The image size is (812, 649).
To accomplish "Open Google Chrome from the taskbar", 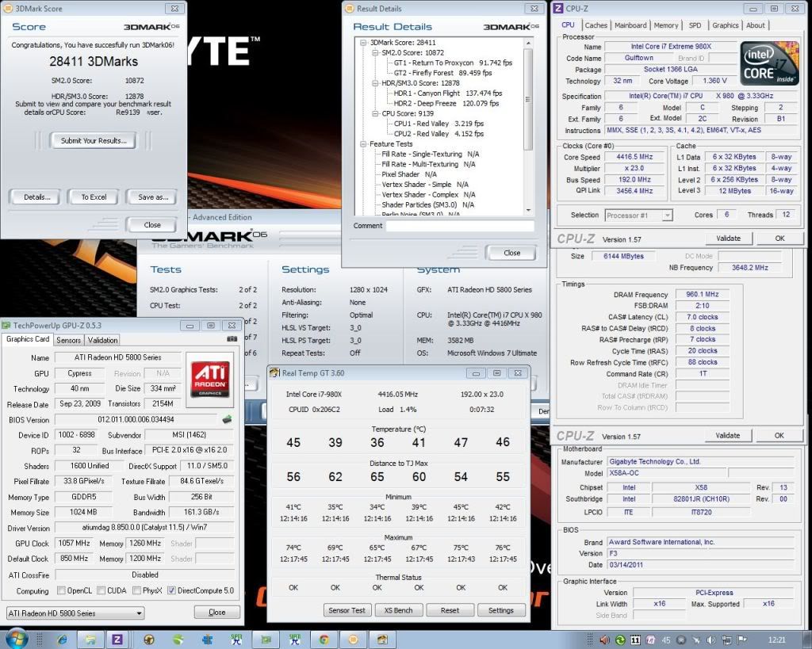I will (324, 639).
